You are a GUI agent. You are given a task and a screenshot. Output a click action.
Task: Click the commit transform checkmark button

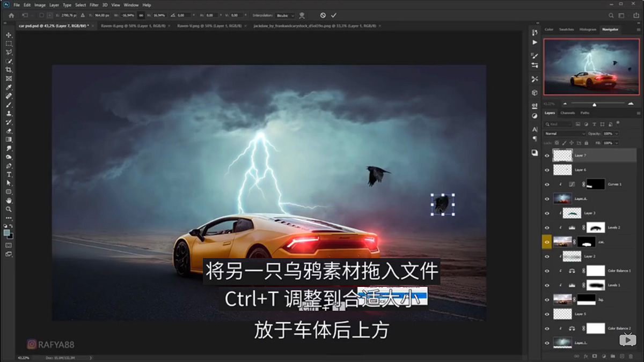coord(334,16)
